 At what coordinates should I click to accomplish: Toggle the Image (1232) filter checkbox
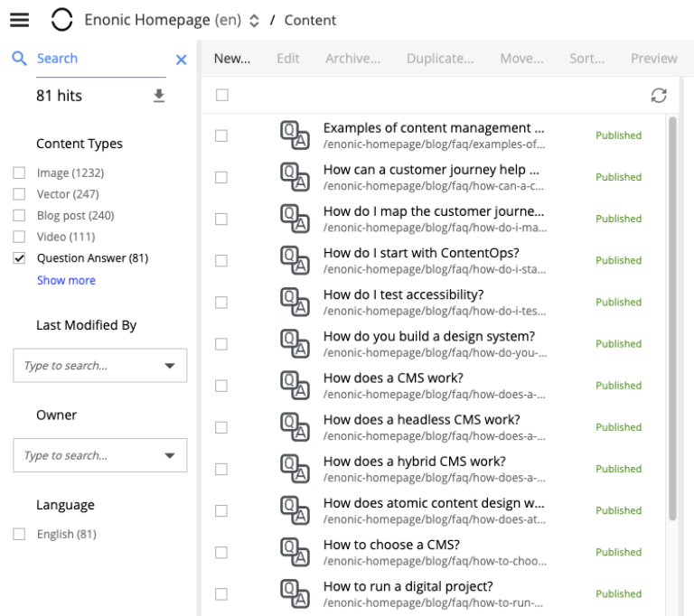coord(19,173)
